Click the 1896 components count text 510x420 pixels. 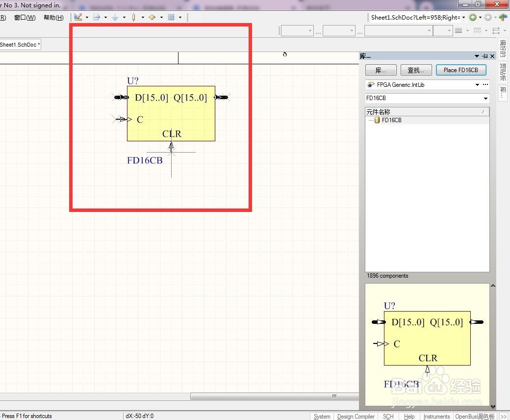(x=387, y=276)
